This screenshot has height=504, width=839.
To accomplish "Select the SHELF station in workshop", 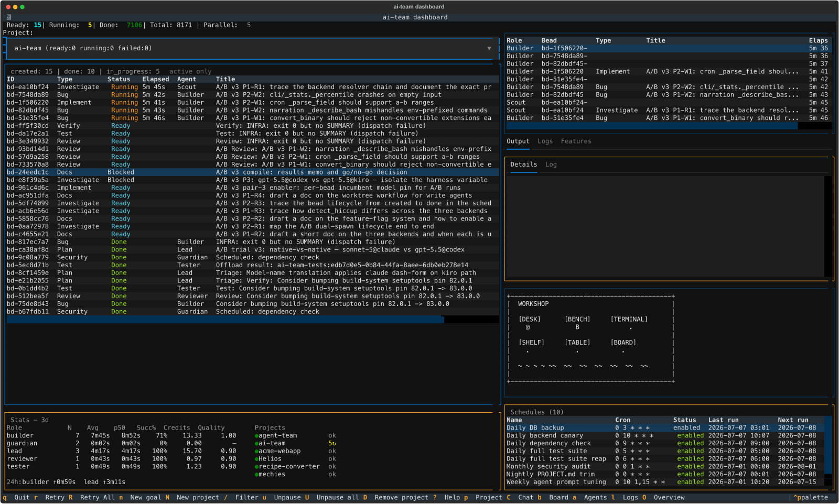I will pos(531,343).
